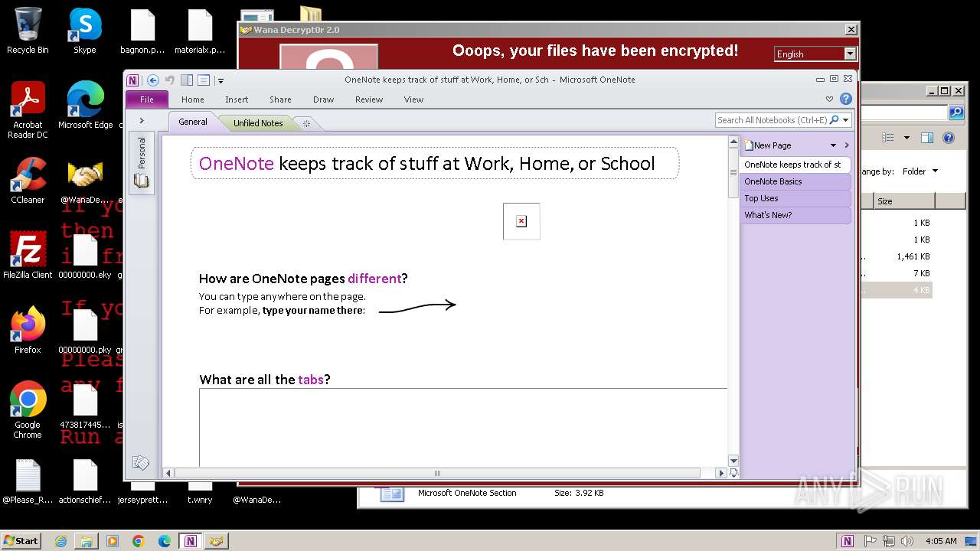Open Acrobat Reader DC desktop icon
The height and width of the screenshot is (551, 980).
(28, 110)
